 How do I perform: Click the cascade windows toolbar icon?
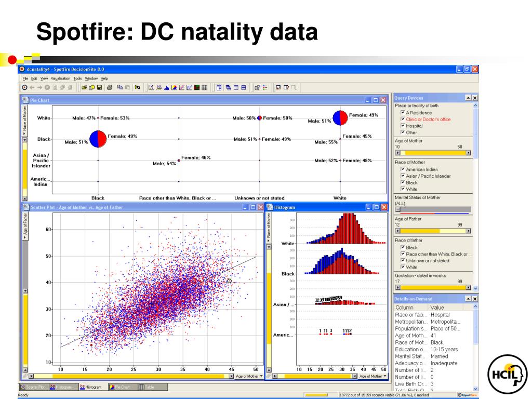click(x=229, y=87)
